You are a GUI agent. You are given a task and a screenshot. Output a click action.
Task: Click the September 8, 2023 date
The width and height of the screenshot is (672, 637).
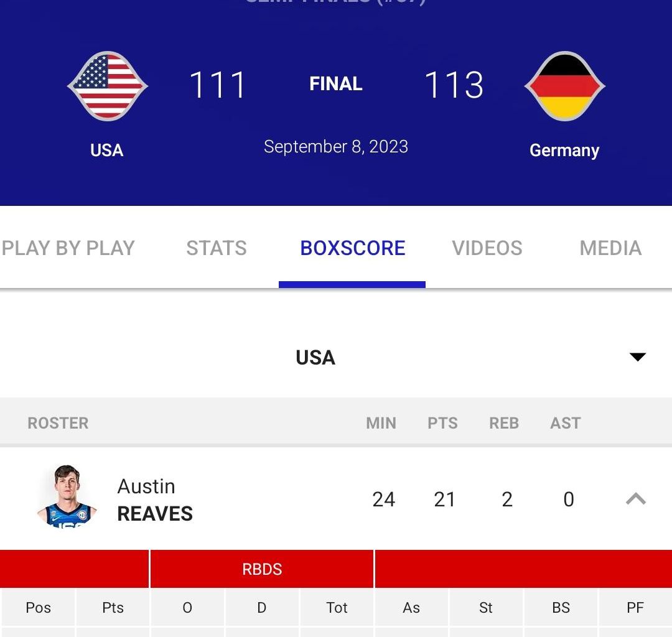pos(336,147)
